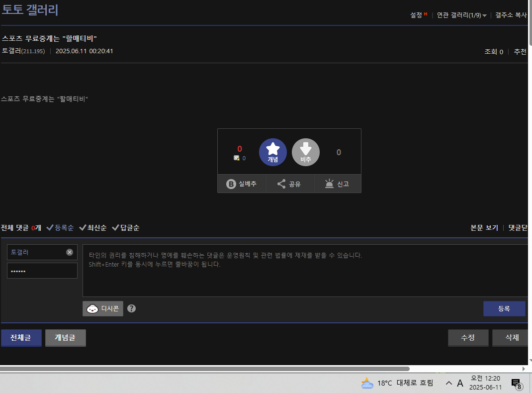The image size is (532, 393).
Task: Click the question mark help icon
Action: coord(131,308)
